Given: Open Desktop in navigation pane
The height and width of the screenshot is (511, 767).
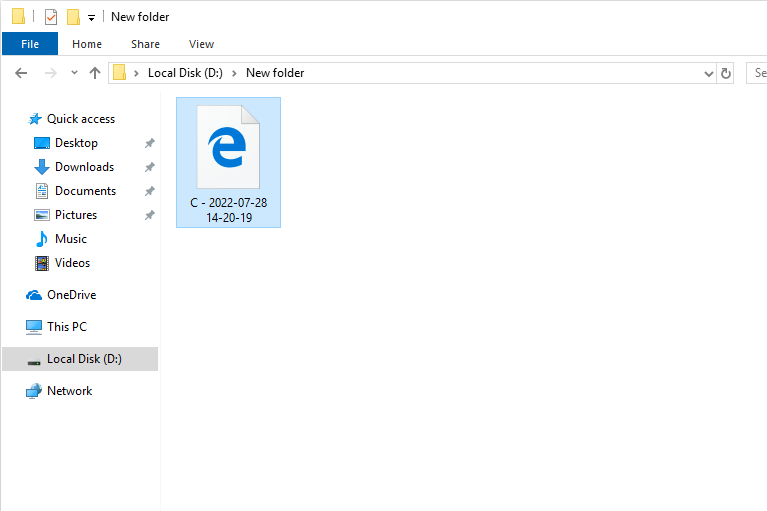Looking at the screenshot, I should (x=76, y=143).
